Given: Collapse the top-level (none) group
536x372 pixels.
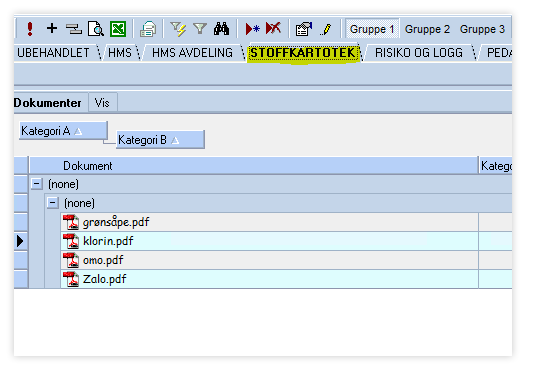Looking at the screenshot, I should click(x=36, y=184).
